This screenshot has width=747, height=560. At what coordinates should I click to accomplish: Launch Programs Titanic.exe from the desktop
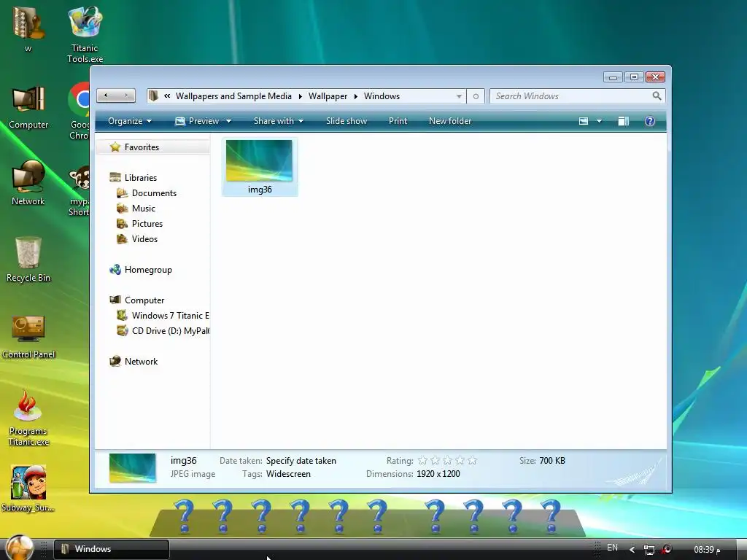coord(28,418)
